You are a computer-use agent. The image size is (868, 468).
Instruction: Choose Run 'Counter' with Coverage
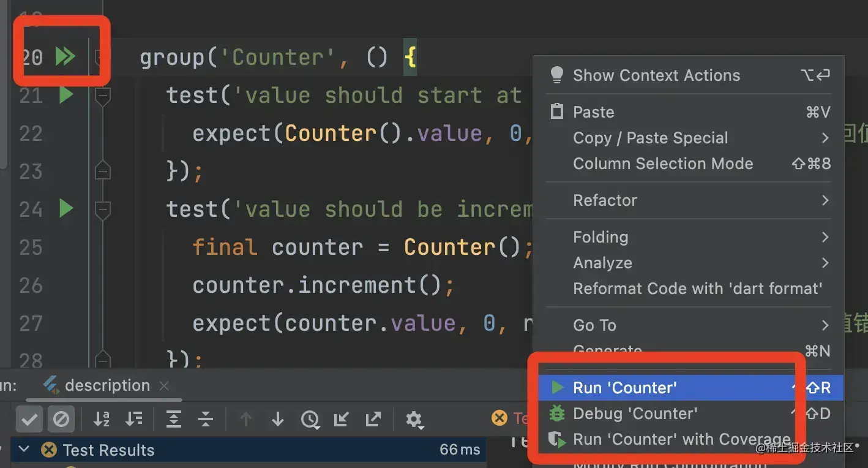690,439
